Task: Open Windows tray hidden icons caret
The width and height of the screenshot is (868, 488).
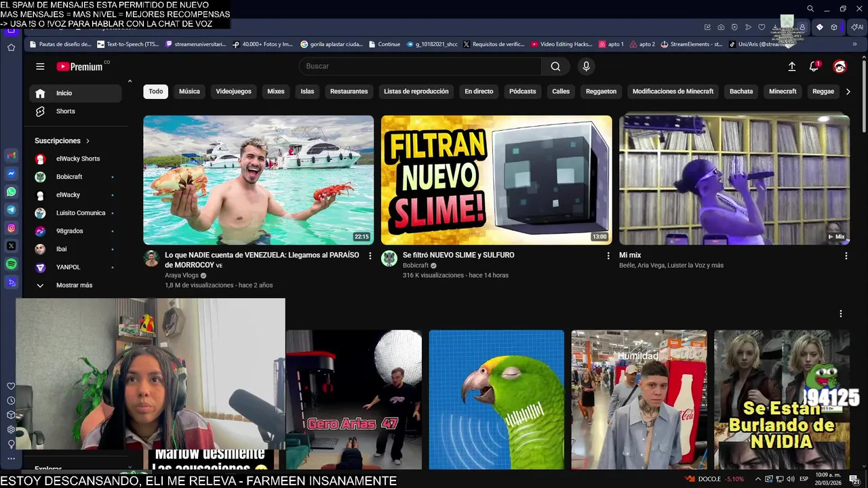Action: click(x=757, y=479)
